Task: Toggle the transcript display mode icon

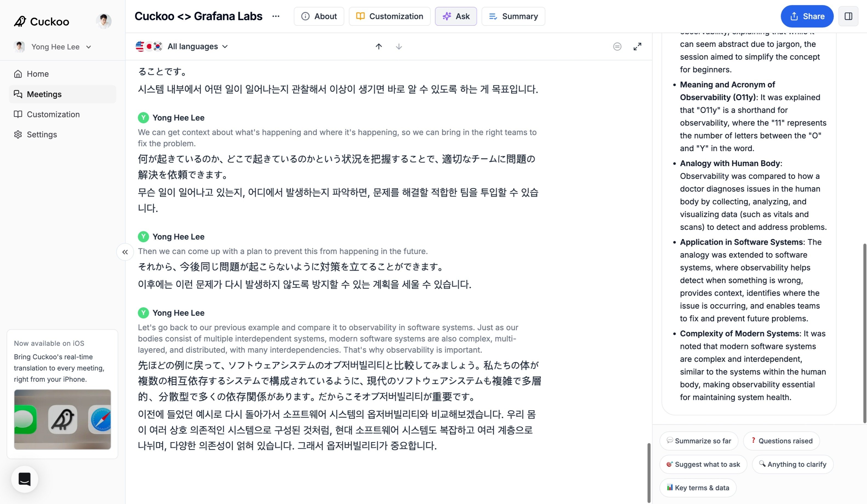Action: [x=617, y=46]
